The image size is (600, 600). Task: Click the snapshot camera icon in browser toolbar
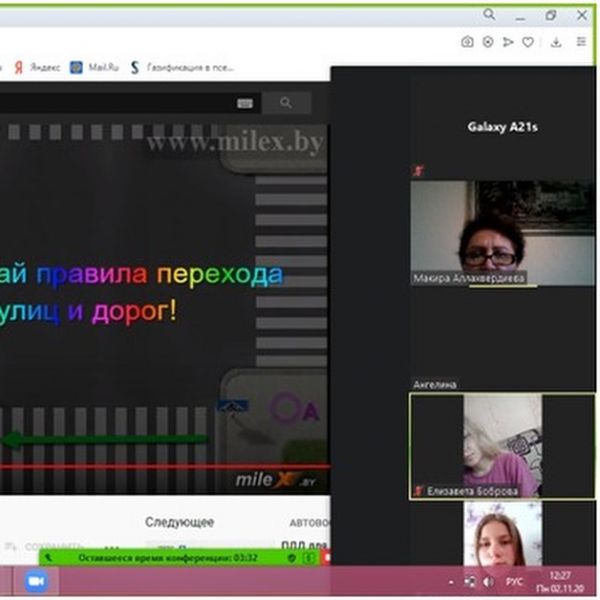click(x=467, y=42)
